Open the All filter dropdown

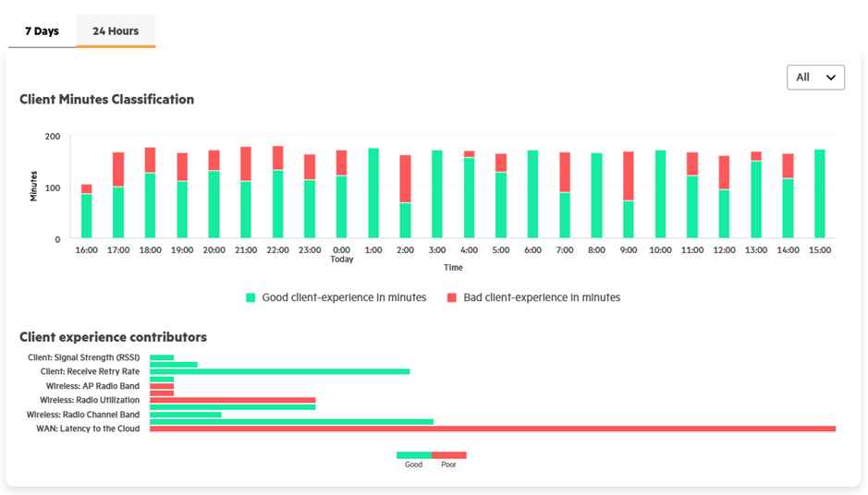pos(815,78)
